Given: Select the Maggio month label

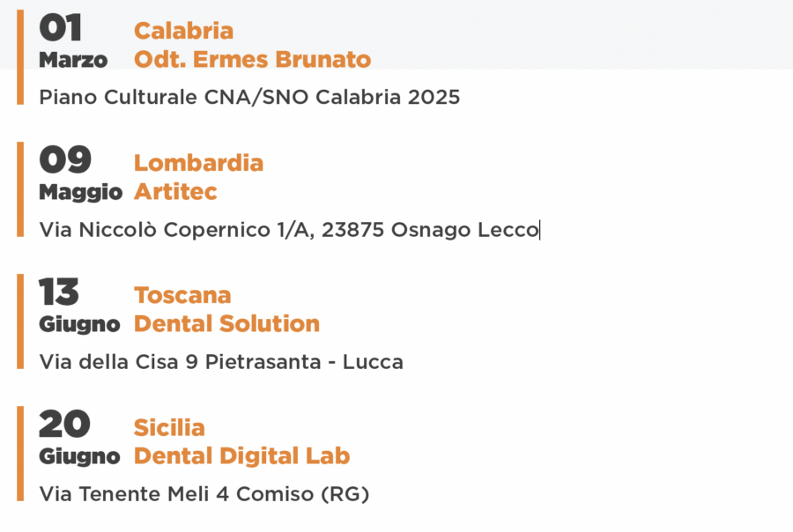Looking at the screenshot, I should pyautogui.click(x=81, y=193).
